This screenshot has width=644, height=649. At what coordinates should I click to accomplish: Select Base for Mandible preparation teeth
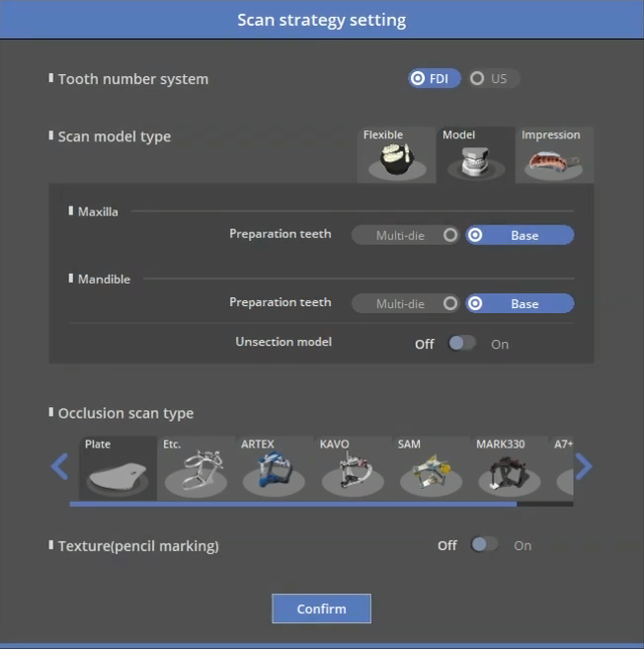pyautogui.click(x=520, y=303)
